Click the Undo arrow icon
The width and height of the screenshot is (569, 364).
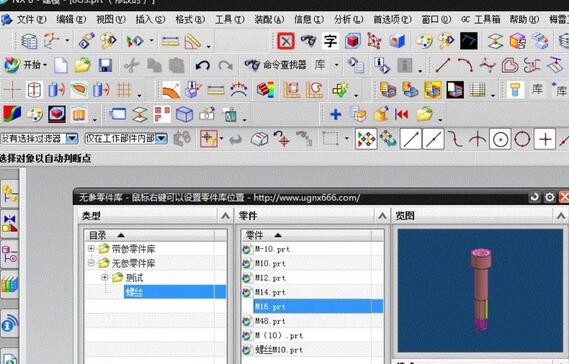tap(202, 66)
